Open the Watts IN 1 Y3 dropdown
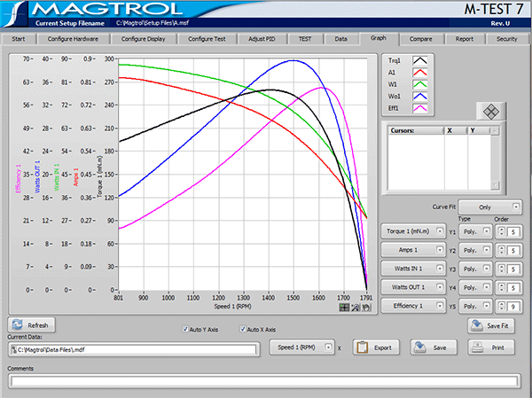The image size is (532, 398). [x=413, y=269]
